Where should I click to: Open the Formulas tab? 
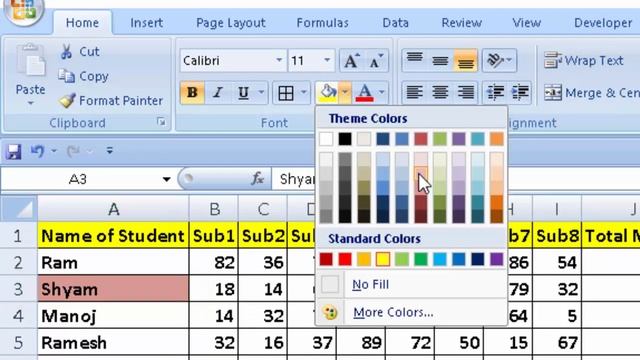coord(322,23)
